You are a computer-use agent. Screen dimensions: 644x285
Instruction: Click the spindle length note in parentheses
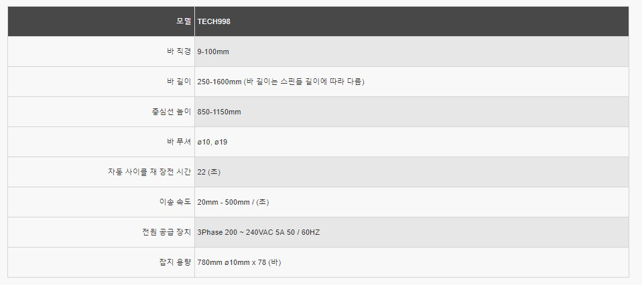(x=304, y=82)
